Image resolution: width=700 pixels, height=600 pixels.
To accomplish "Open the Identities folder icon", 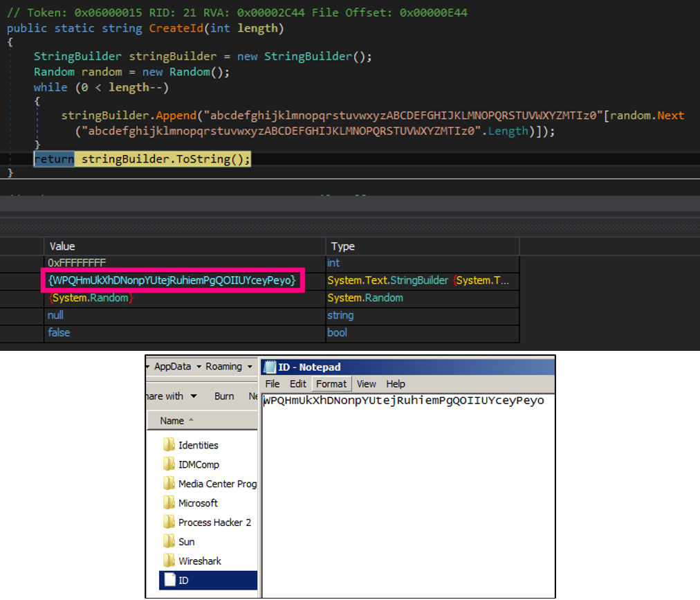I will click(x=169, y=445).
